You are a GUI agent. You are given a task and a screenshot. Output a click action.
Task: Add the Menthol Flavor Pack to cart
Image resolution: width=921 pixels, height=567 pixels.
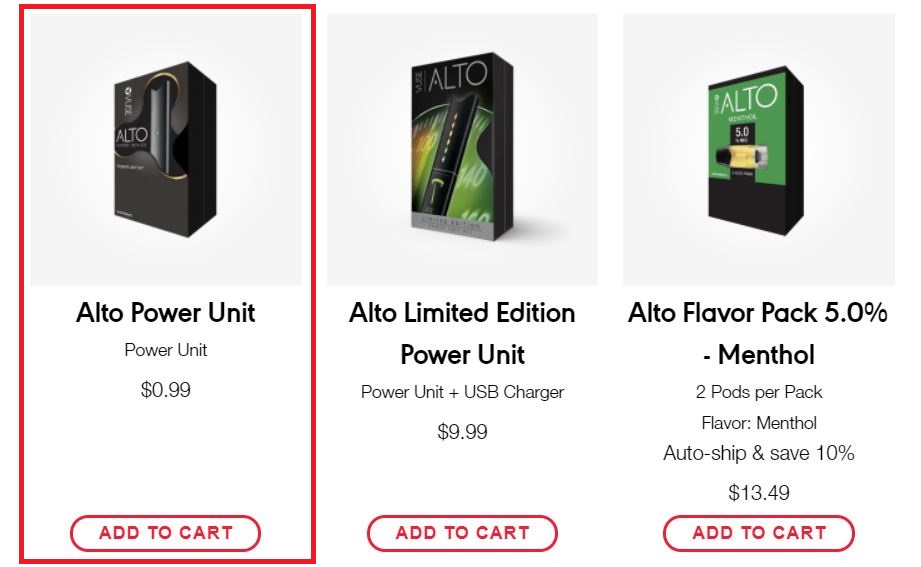tap(758, 533)
